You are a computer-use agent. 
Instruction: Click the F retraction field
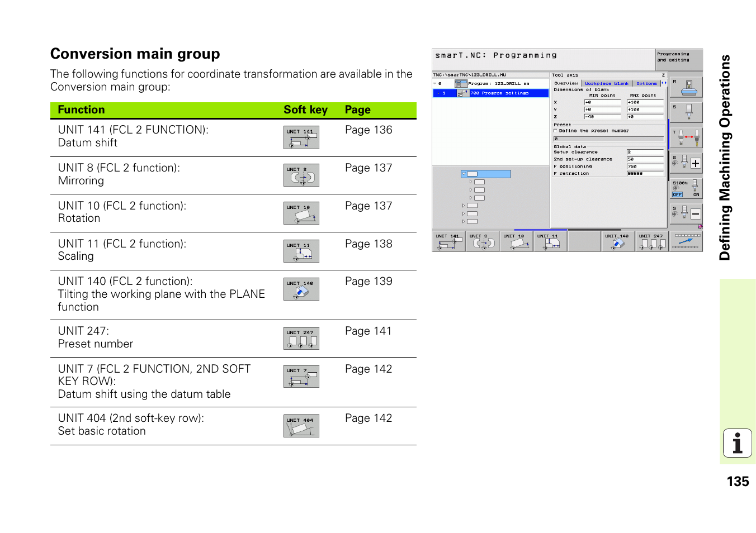645,174
